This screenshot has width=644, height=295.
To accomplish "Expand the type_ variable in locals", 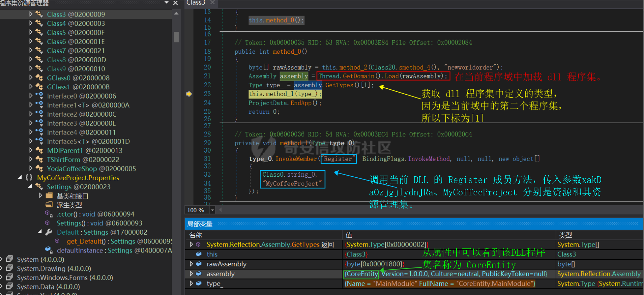I will (x=191, y=283).
